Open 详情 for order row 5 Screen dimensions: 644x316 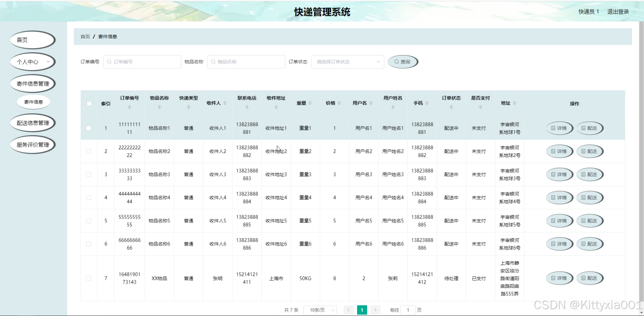point(559,221)
